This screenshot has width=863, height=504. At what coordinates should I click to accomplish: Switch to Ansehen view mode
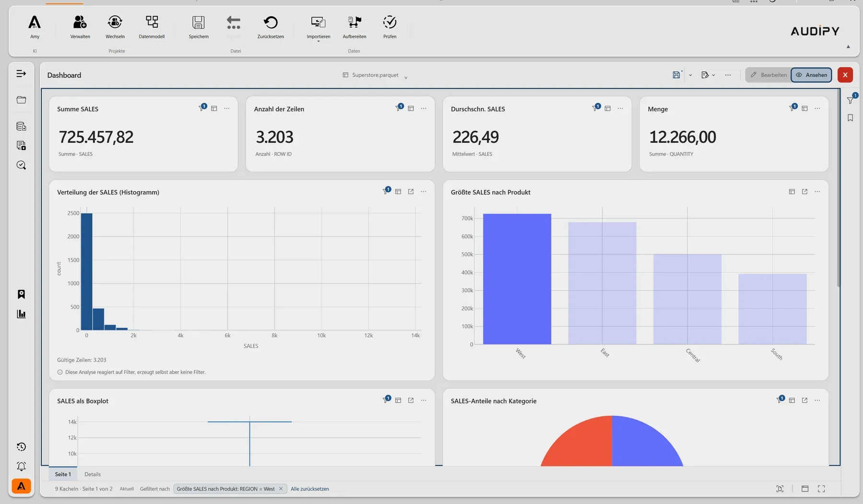coord(811,75)
